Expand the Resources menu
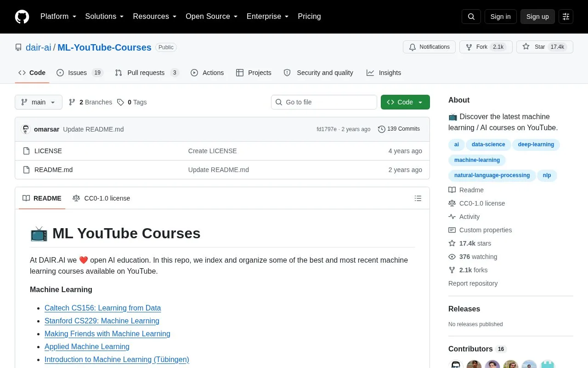The width and height of the screenshot is (588, 368). [155, 17]
